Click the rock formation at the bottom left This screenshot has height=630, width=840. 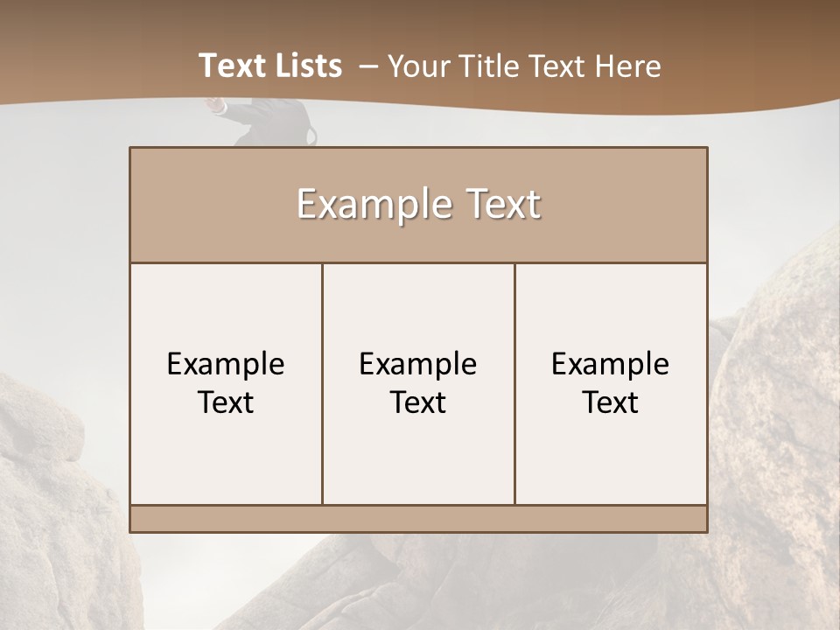tap(52, 507)
